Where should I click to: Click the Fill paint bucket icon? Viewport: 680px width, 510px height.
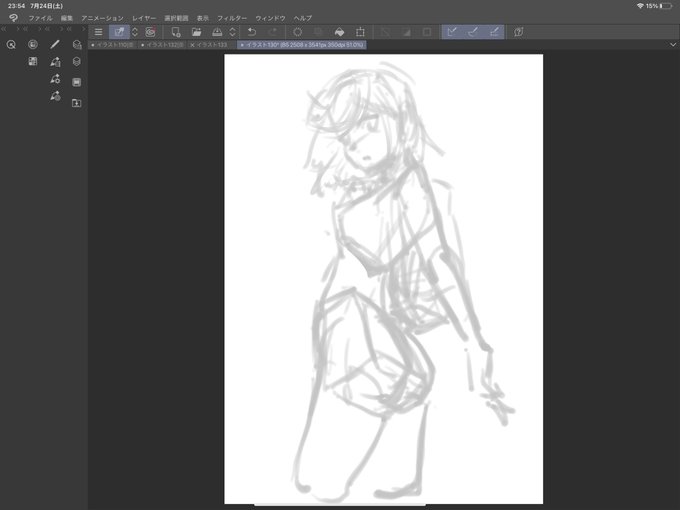pos(339,32)
